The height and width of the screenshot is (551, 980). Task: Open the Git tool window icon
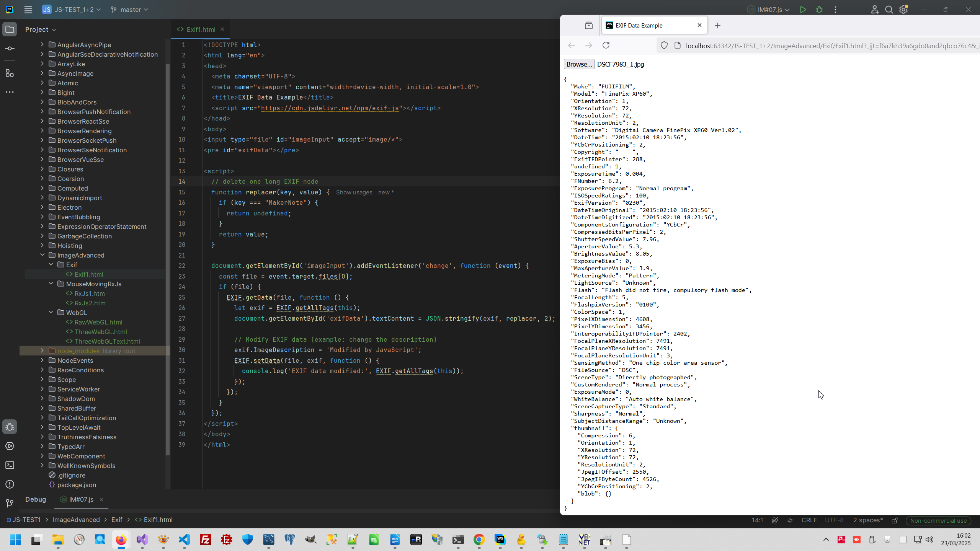10,503
